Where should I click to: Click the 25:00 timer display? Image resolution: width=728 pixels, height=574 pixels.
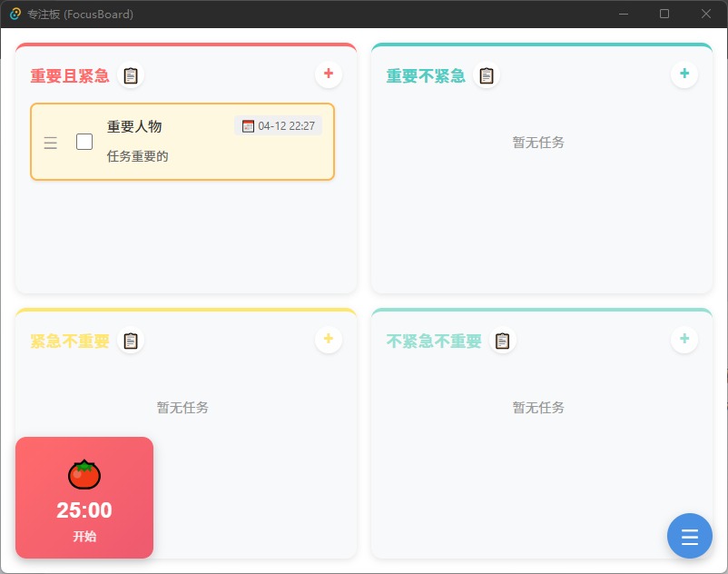84,510
